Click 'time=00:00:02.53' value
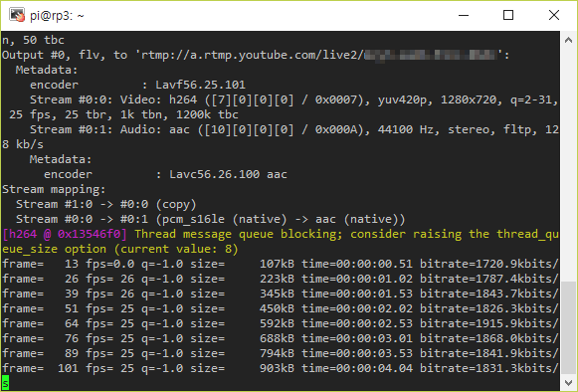Image resolution: width=578 pixels, height=392 pixels. pos(357,323)
